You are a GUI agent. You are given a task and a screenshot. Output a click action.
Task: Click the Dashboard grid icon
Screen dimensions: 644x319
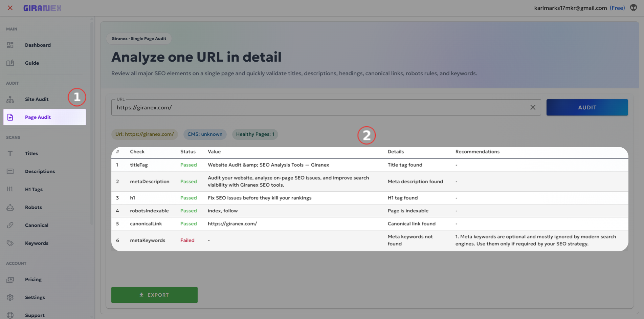[x=10, y=45]
